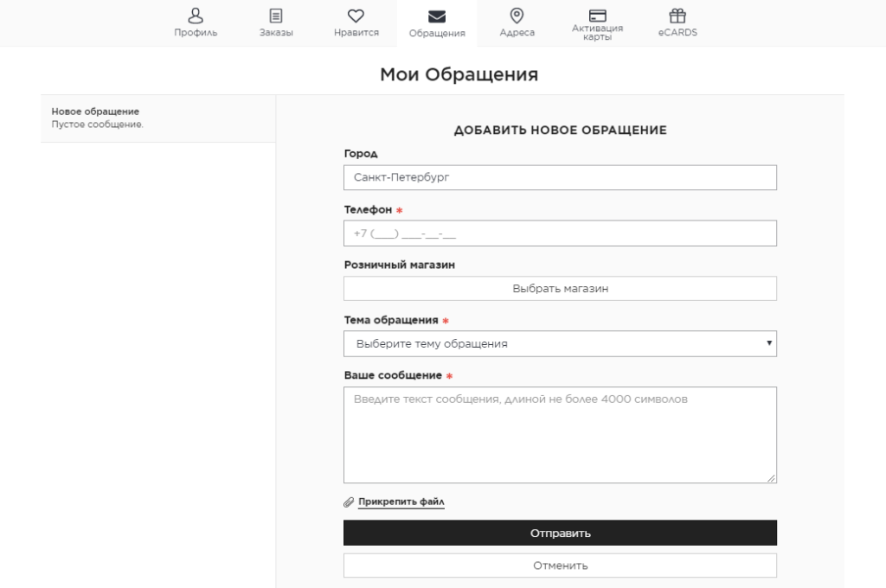Click the Прикрепить файл link

tap(401, 502)
